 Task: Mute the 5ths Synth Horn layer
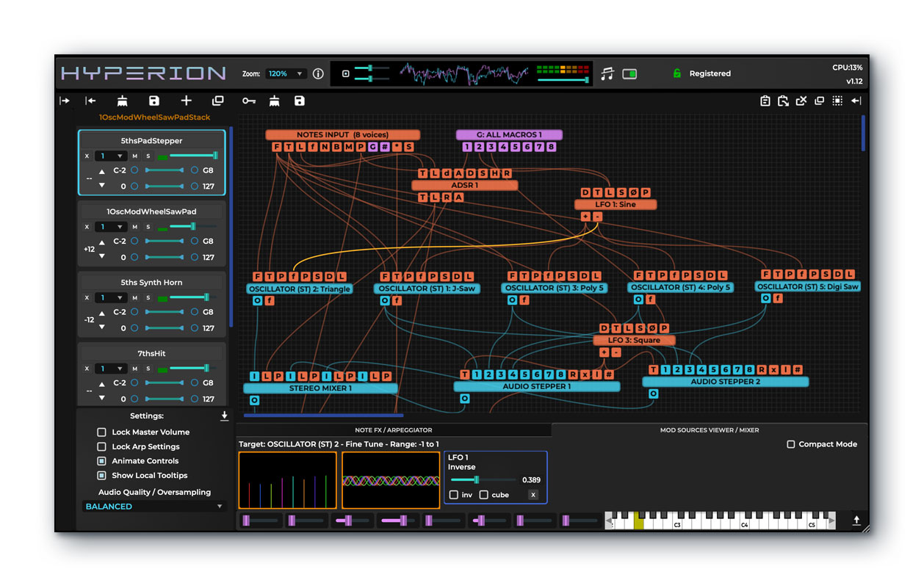click(x=134, y=297)
